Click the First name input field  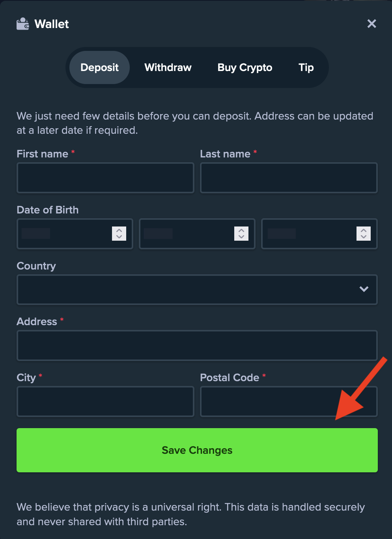[105, 178]
